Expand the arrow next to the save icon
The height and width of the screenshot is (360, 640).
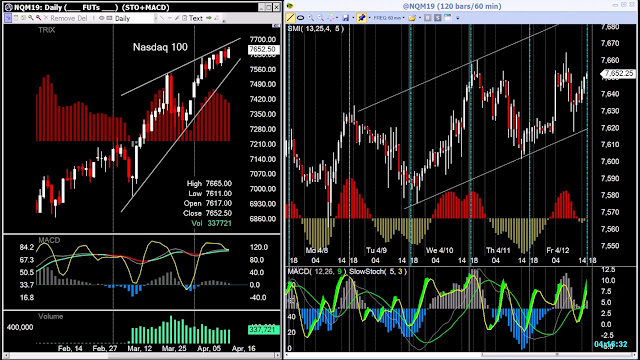pyautogui.click(x=353, y=18)
